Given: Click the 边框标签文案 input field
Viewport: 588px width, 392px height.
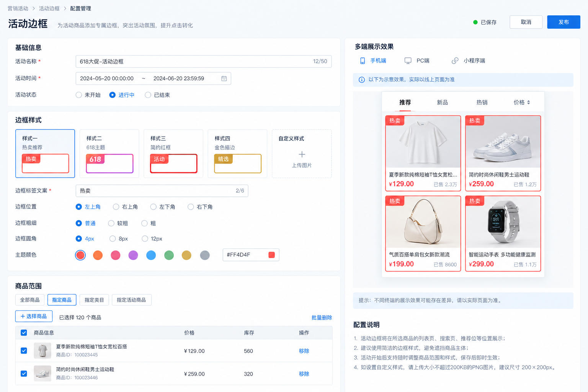Looking at the screenshot, I should pyautogui.click(x=162, y=191).
